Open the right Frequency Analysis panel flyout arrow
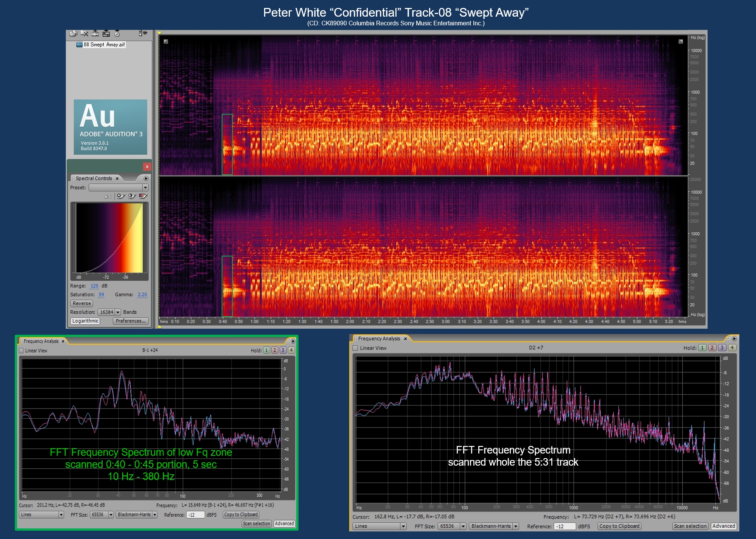 pyautogui.click(x=734, y=339)
